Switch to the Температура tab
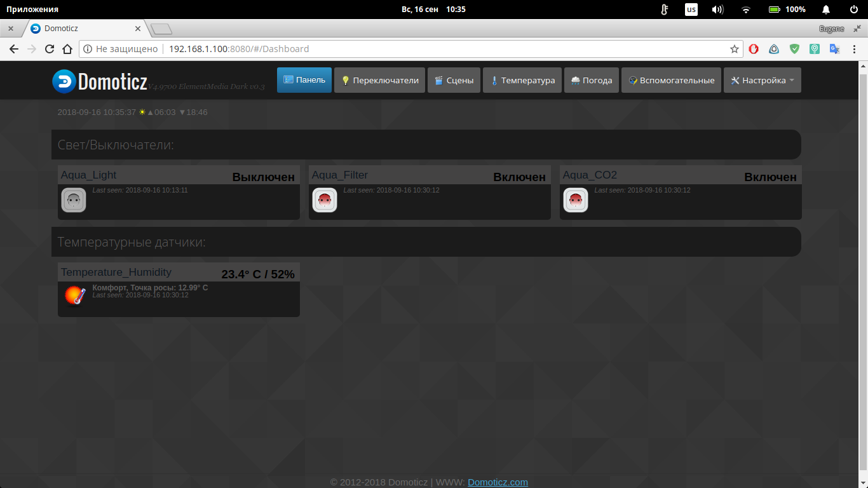This screenshot has height=488, width=868. 522,81
